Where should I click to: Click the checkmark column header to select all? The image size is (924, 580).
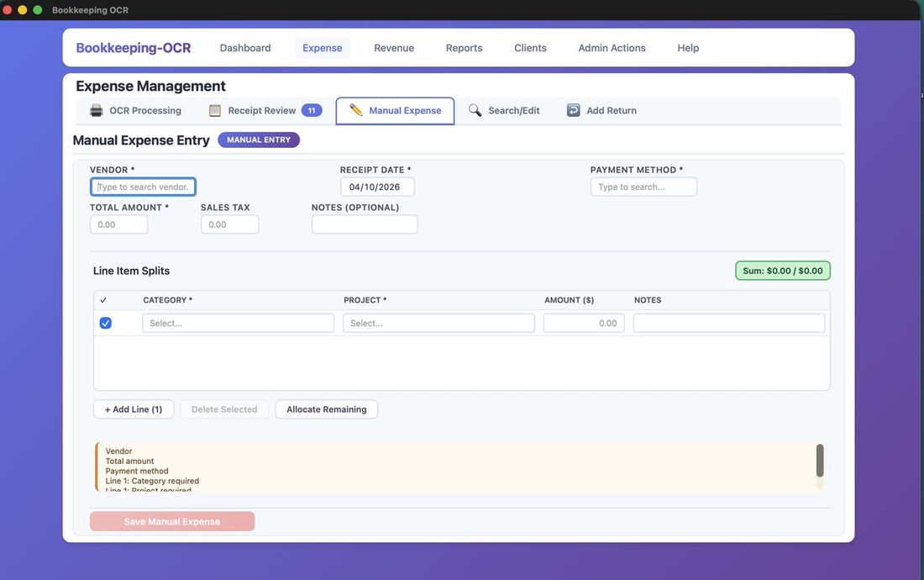[102, 299]
